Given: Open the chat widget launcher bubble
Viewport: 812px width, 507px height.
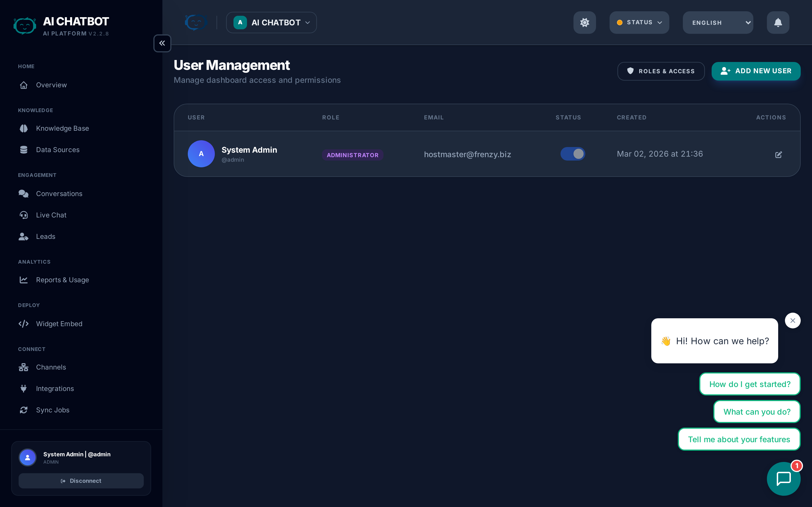Looking at the screenshot, I should tap(784, 479).
